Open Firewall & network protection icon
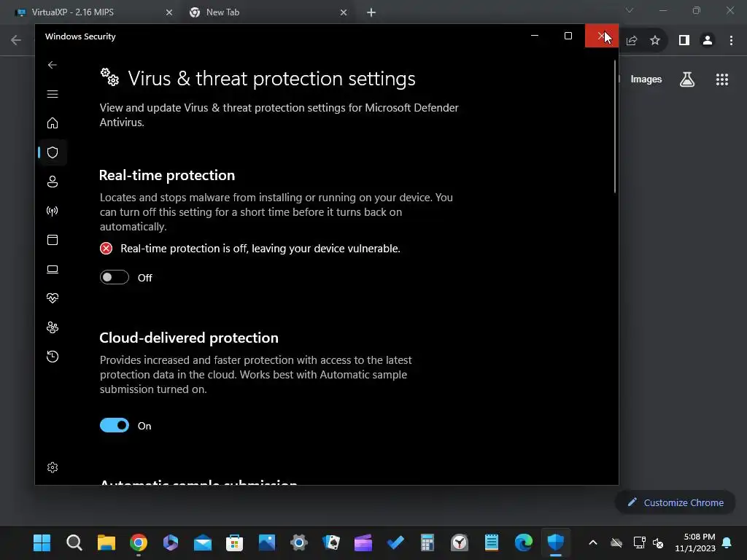Image resolution: width=747 pixels, height=560 pixels. (x=53, y=211)
